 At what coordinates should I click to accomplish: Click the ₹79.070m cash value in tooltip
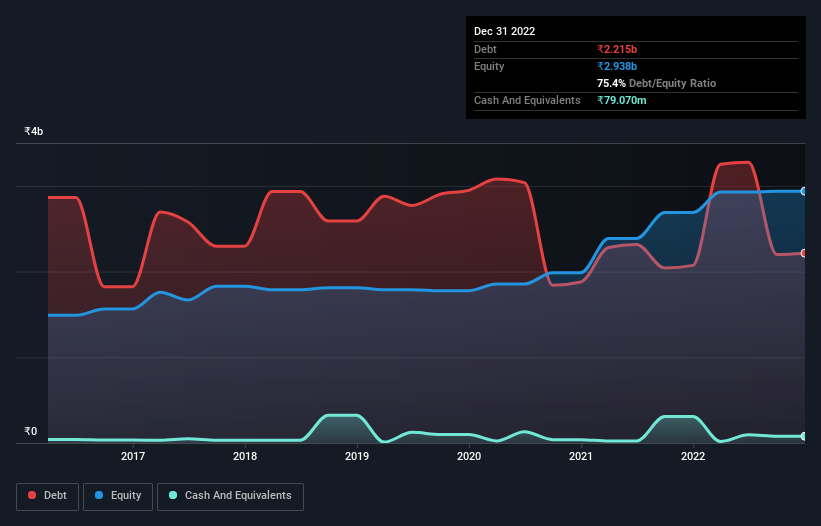coord(622,100)
